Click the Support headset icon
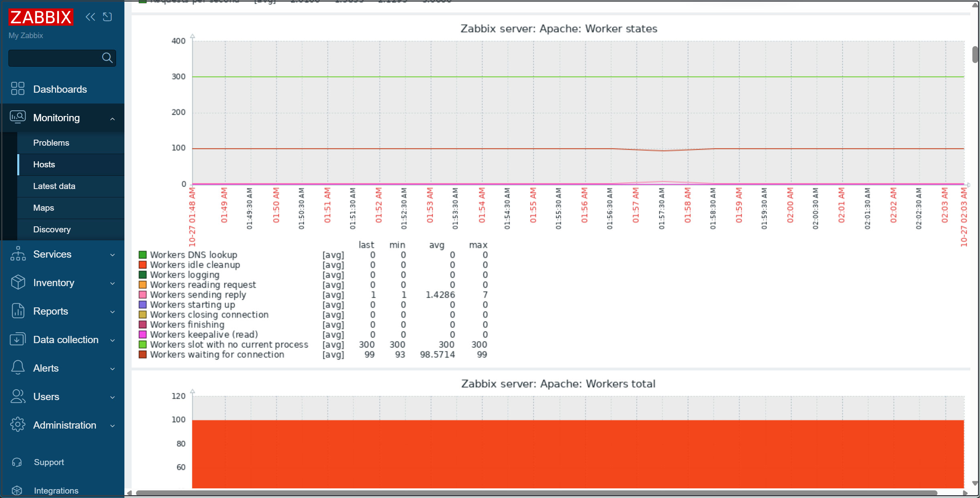Viewport: 980px width, 498px height. point(17,462)
